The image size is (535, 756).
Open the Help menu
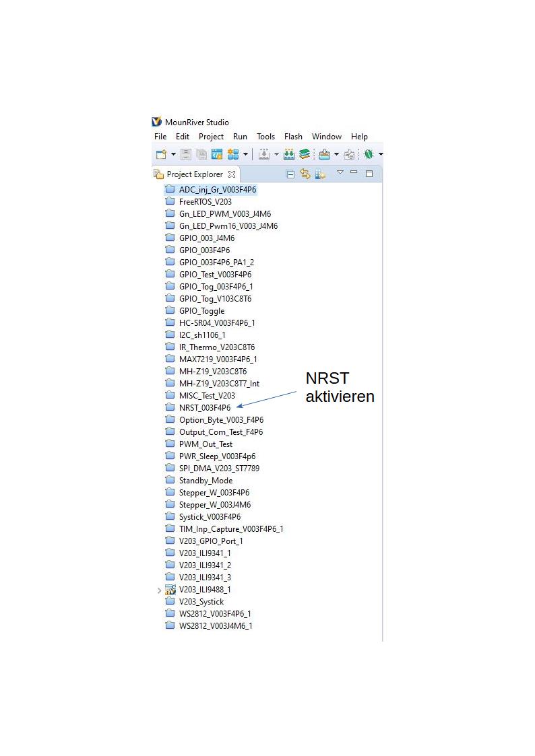point(359,137)
